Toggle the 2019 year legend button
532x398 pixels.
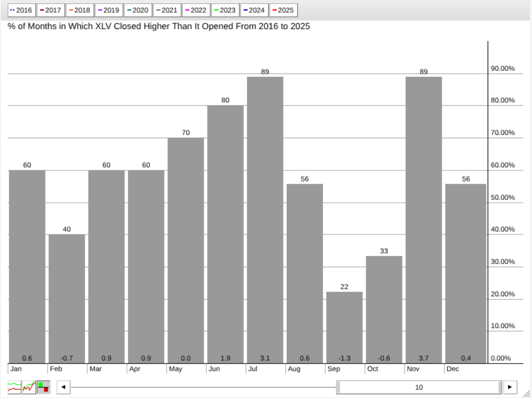[109, 10]
